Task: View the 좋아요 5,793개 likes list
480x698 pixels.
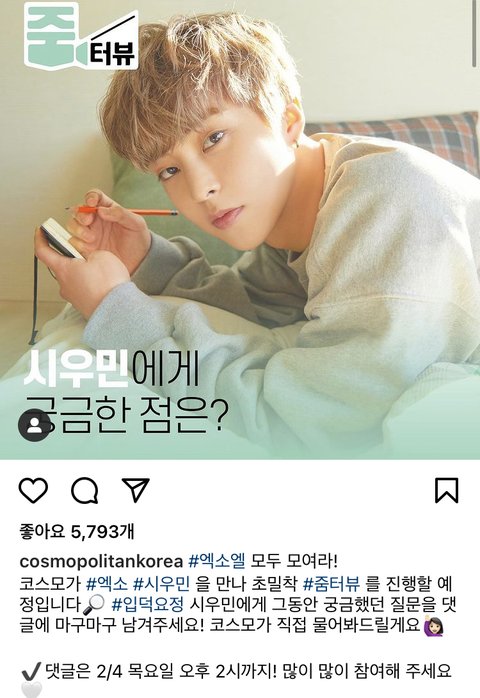Action: (77, 532)
